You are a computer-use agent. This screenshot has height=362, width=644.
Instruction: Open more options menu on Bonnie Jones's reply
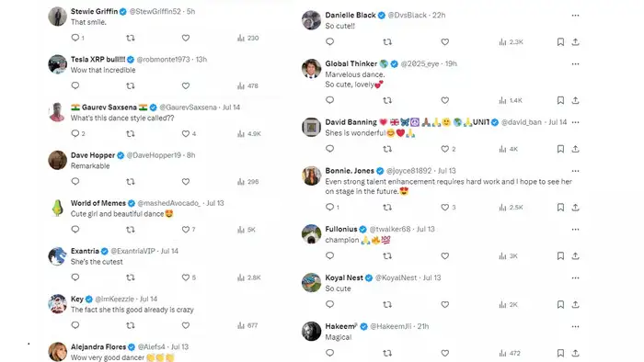click(575, 171)
